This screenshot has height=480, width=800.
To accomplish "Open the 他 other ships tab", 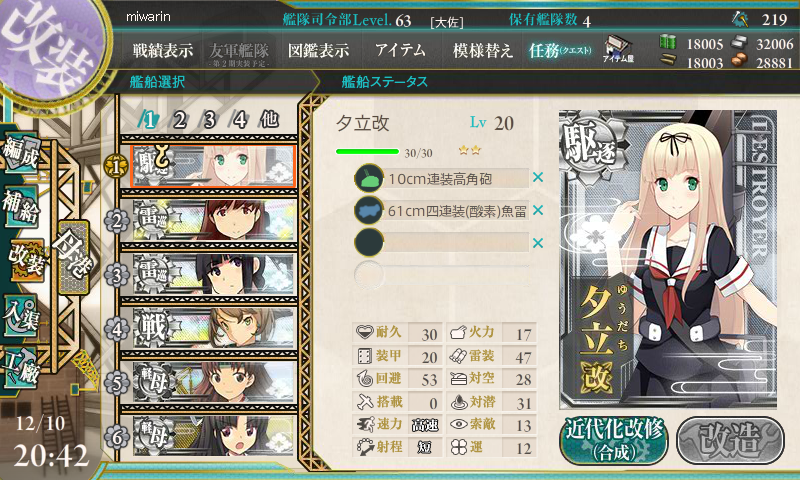I will click(269, 119).
